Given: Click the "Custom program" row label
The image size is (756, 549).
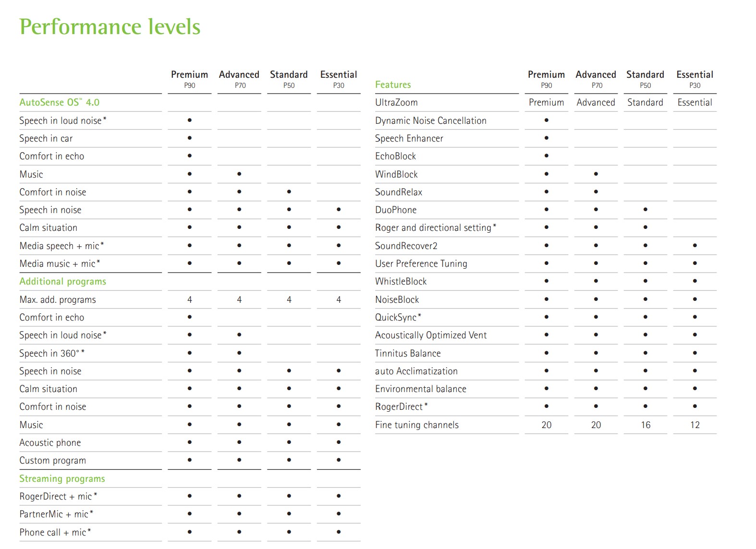Looking at the screenshot, I should point(53,460).
